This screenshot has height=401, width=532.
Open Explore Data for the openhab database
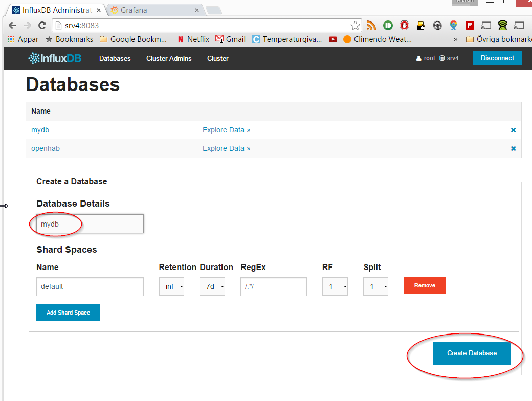click(227, 148)
